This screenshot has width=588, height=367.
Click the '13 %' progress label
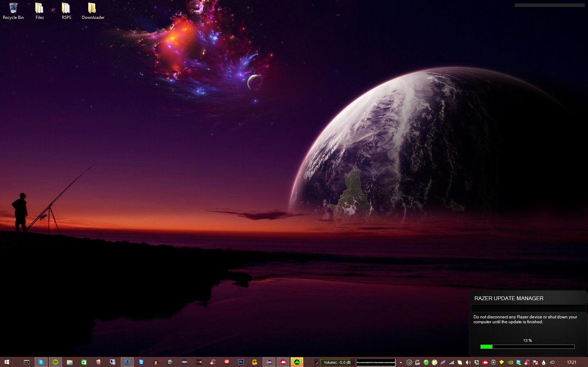[527, 340]
